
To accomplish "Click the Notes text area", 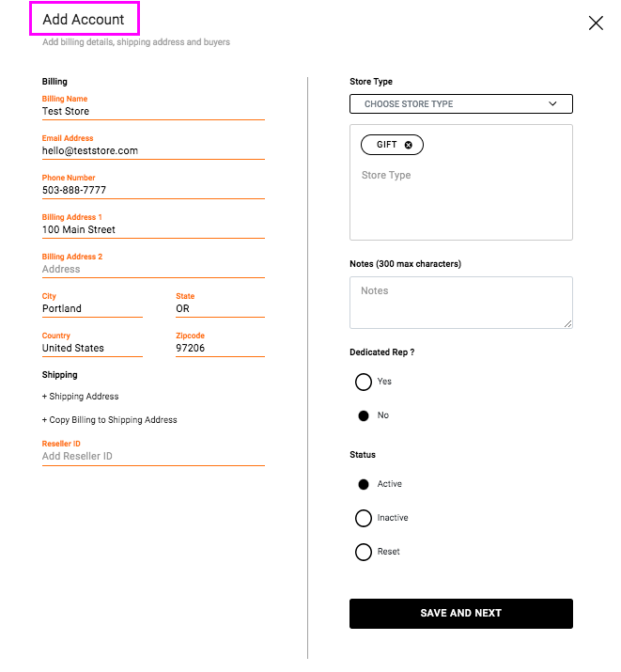I will 460,303.
